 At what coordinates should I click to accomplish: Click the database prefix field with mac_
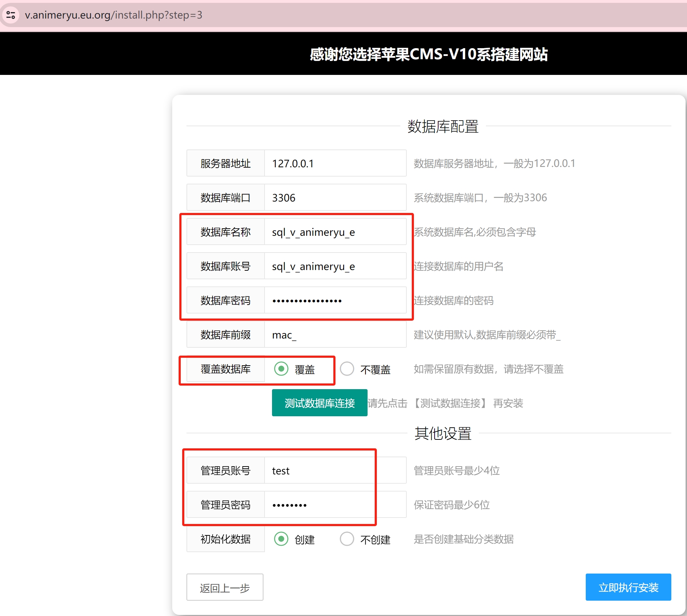[x=335, y=335]
